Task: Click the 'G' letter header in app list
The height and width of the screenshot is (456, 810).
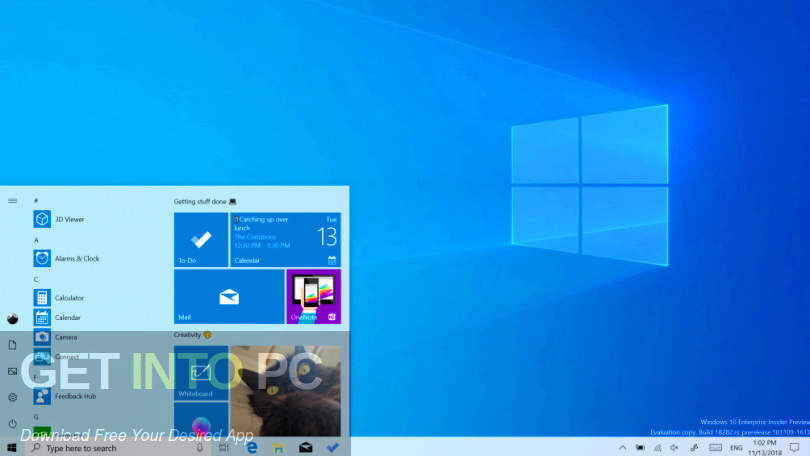Action: (x=36, y=417)
